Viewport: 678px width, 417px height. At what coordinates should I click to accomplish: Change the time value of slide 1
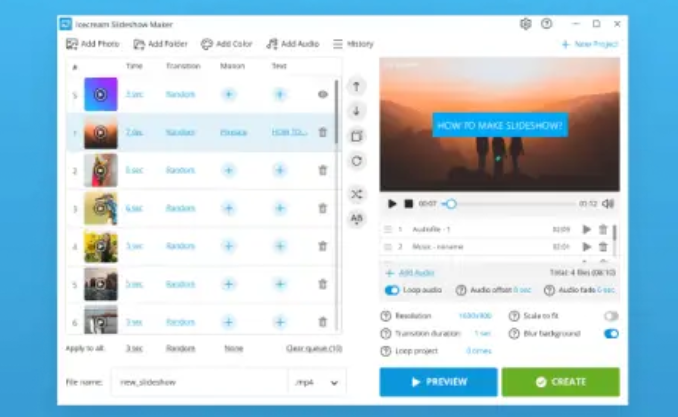[134, 132]
